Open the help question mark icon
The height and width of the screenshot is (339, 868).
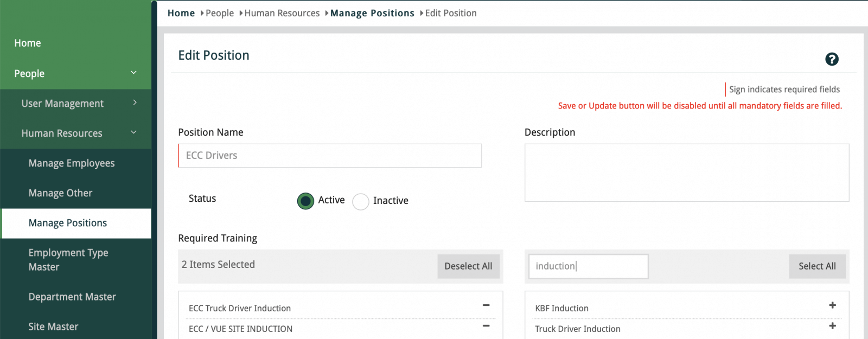[832, 59]
